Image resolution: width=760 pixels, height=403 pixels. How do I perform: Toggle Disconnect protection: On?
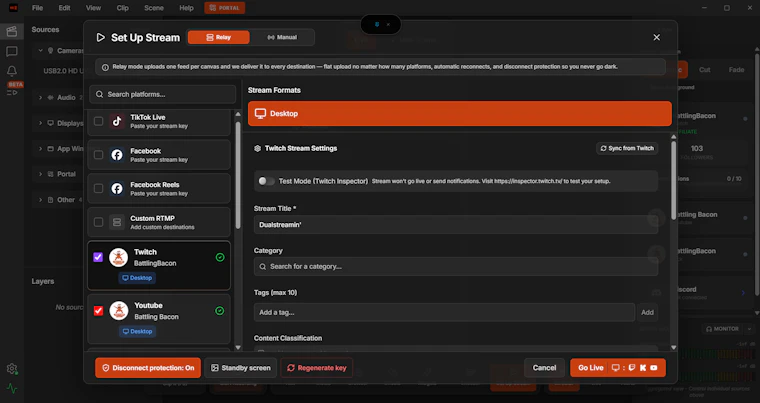point(148,368)
